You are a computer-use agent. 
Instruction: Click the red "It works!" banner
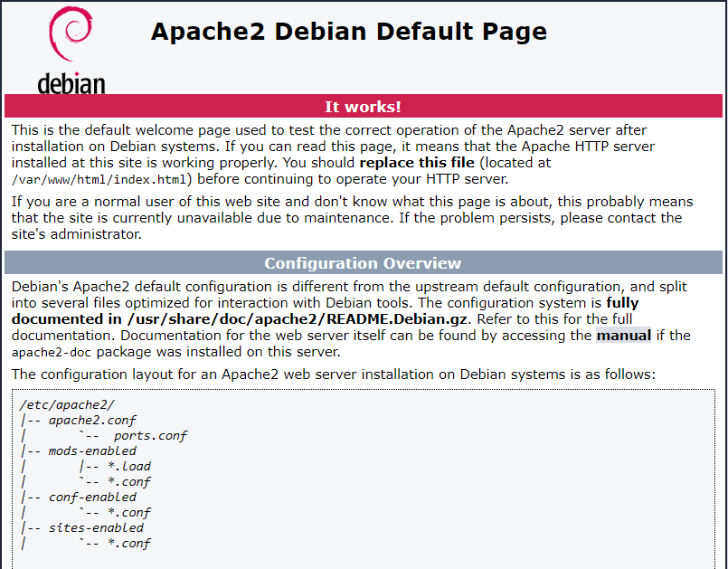click(363, 107)
